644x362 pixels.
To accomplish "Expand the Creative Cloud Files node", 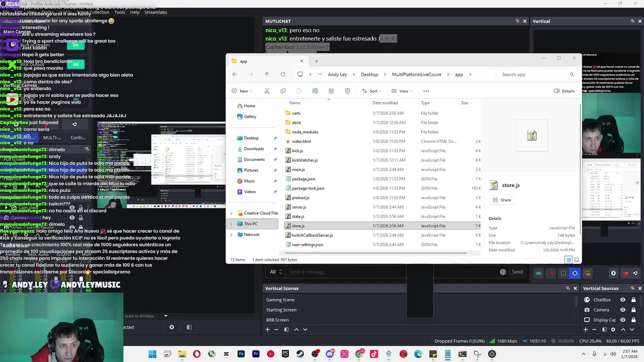I will click(231, 213).
